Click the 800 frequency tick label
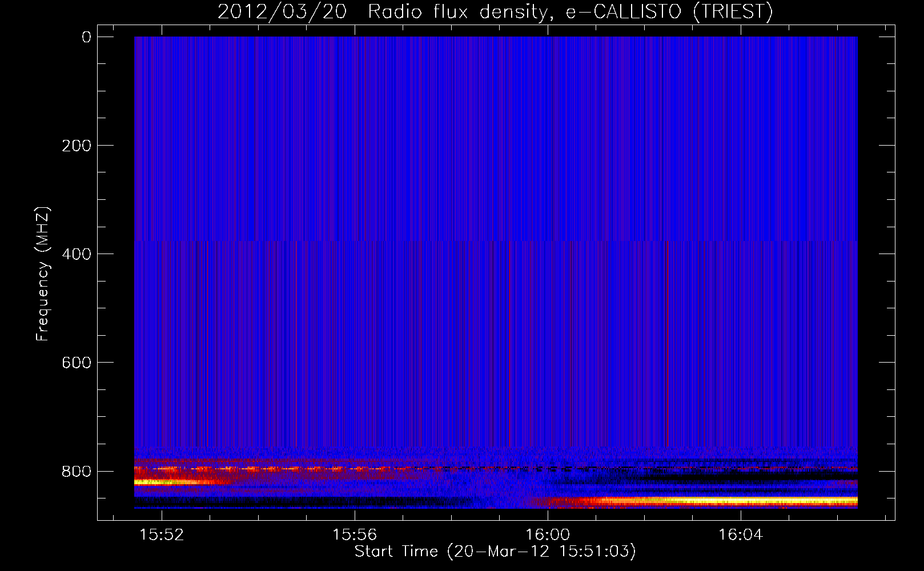Viewport: 924px width, 571px height. tap(77, 471)
